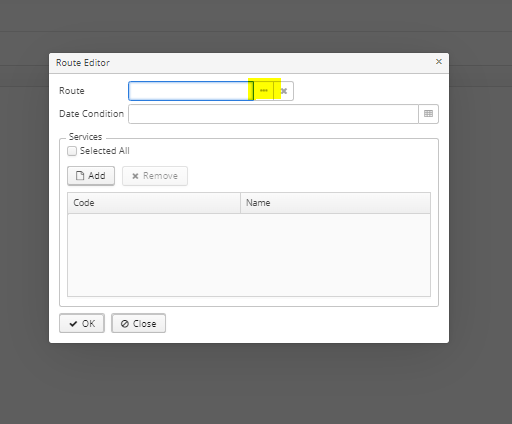Sort by the Name column header
512x424 pixels.
pyautogui.click(x=335, y=203)
